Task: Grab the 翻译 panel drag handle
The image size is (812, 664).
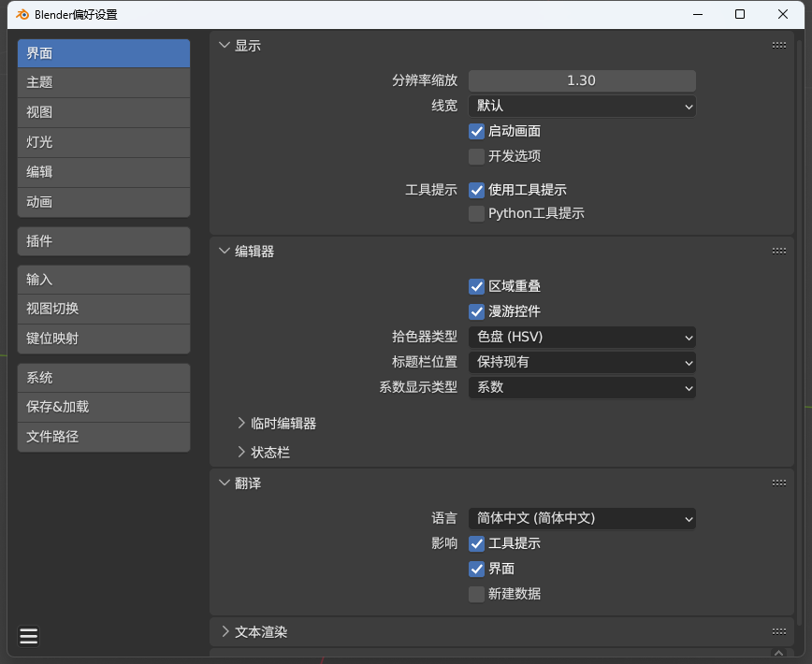Action: [x=779, y=484]
